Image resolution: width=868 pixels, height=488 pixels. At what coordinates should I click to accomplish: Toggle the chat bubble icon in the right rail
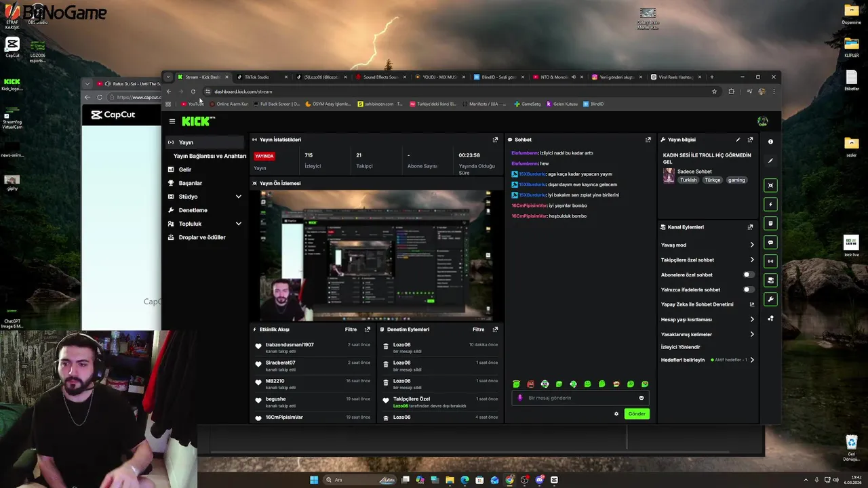click(770, 242)
